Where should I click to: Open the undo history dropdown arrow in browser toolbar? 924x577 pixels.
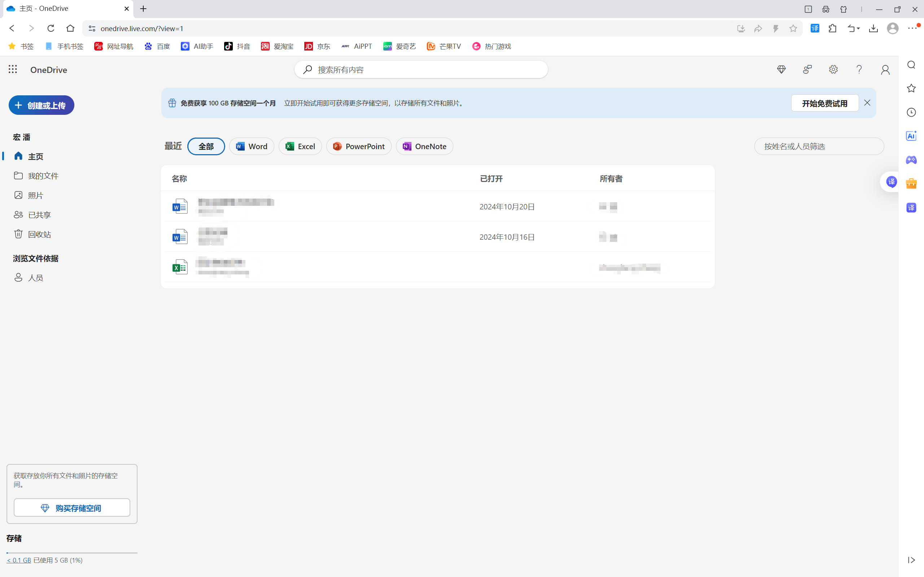(858, 28)
